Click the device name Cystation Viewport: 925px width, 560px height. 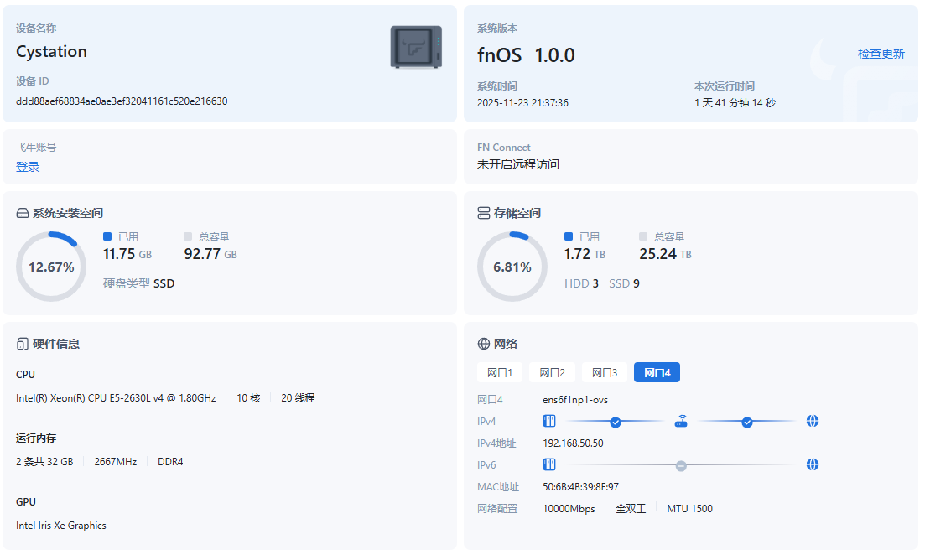point(51,52)
